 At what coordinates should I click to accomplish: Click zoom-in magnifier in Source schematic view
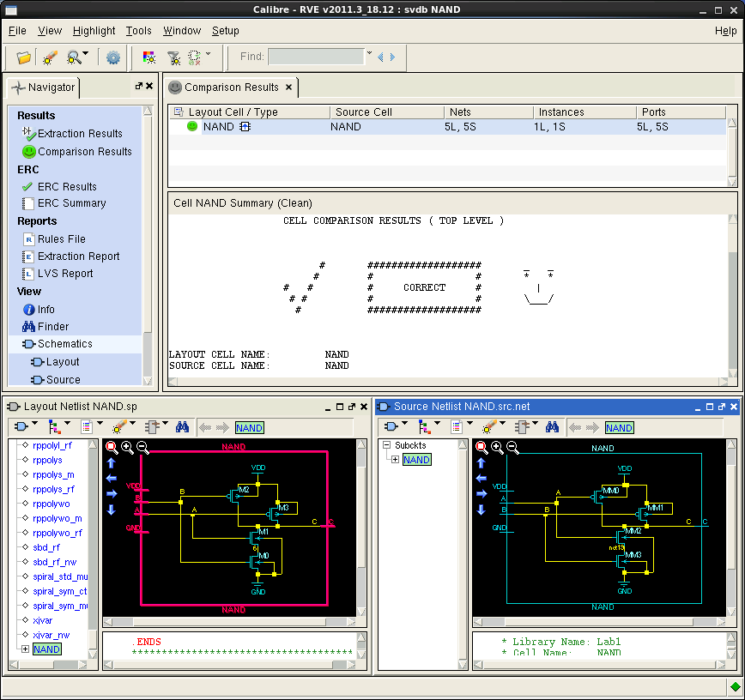(x=497, y=447)
